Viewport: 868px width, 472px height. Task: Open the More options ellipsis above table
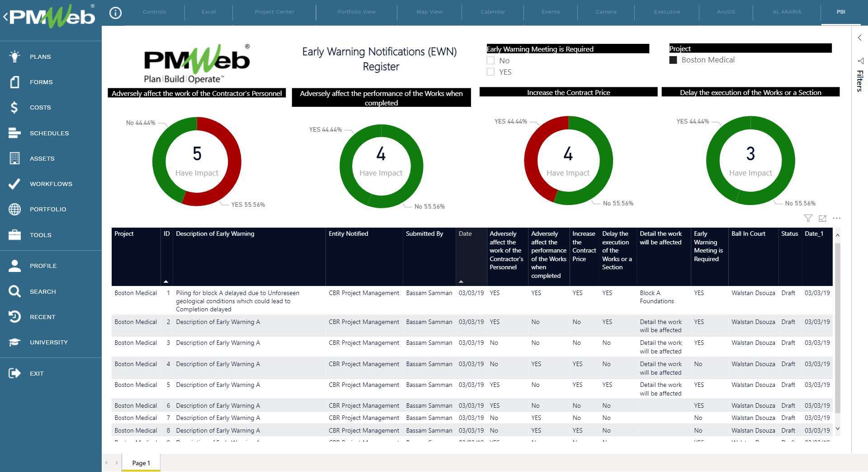pyautogui.click(x=837, y=219)
